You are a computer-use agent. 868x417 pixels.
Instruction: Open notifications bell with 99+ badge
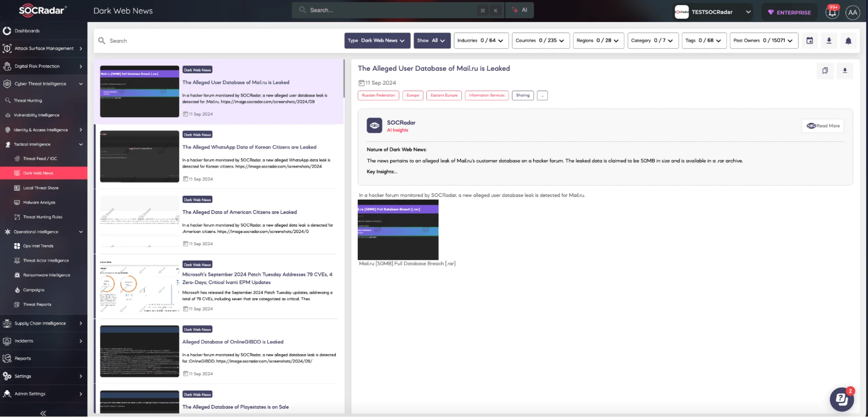(x=832, y=12)
